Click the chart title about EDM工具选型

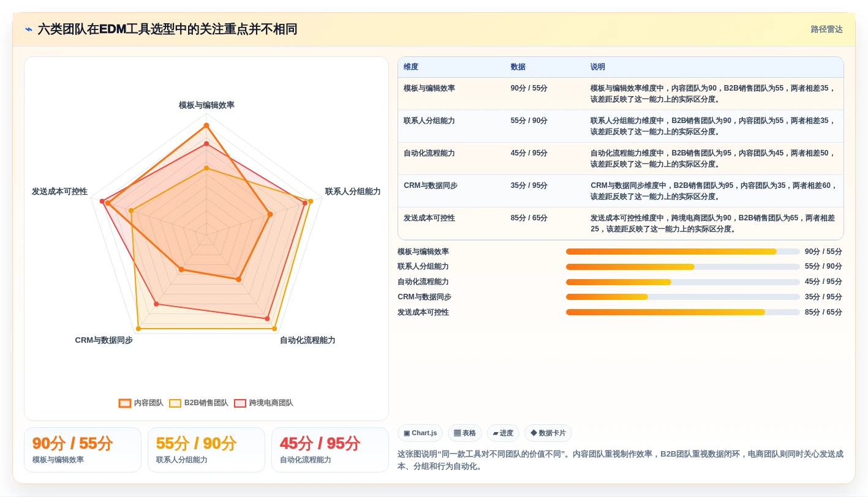167,29
